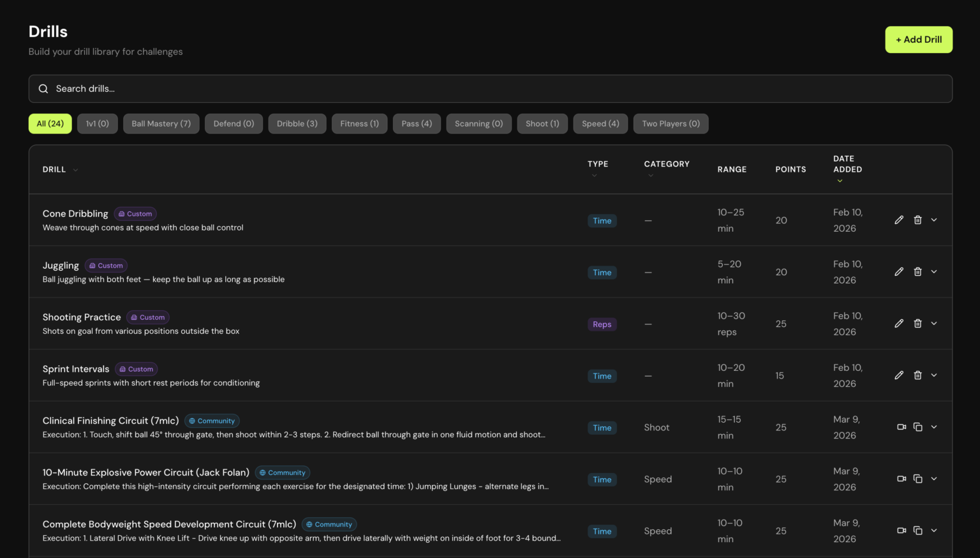Expand the Cone Dribbling row
Image resolution: width=980 pixels, height=558 pixels.
click(934, 220)
